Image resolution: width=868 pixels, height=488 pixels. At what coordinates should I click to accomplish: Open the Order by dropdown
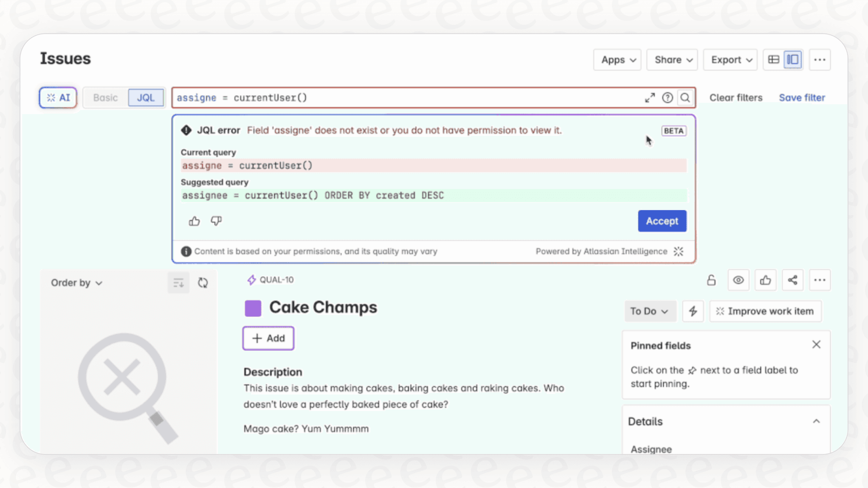(75, 282)
